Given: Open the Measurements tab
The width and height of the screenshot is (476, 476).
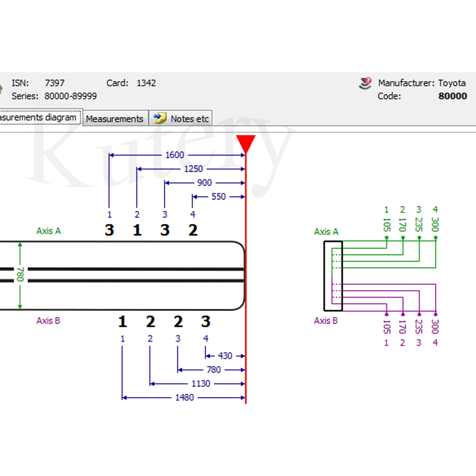Looking at the screenshot, I should pos(115,118).
